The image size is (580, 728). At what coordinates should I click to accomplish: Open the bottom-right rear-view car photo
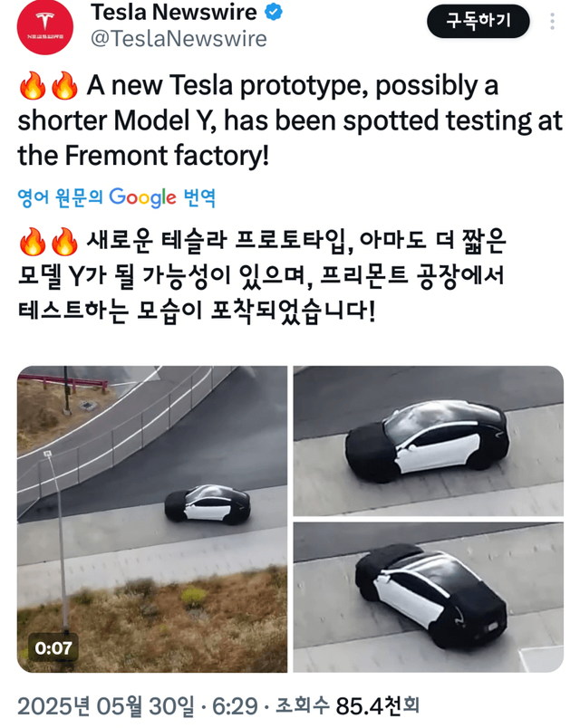click(428, 597)
